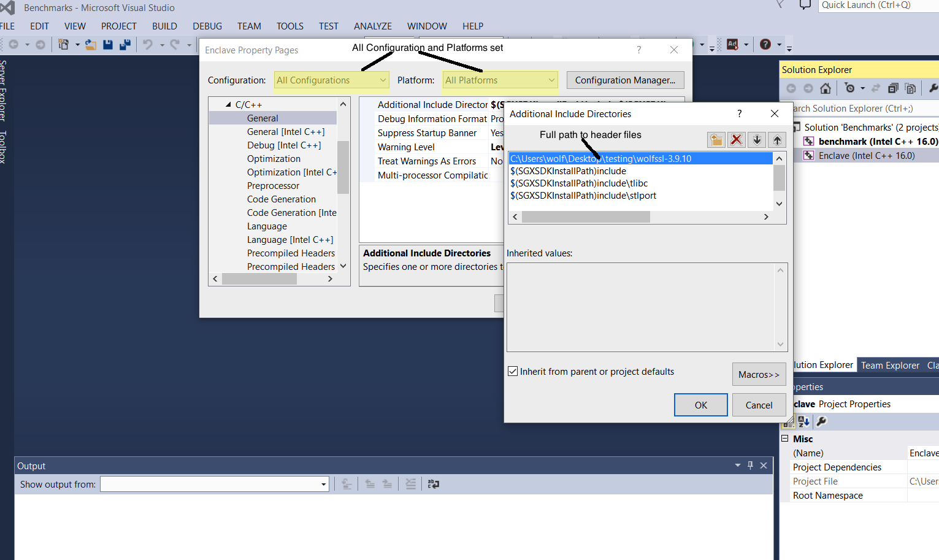Screen dimensions: 939x560
Task: Click Search Solution Explorer field
Action: (865, 109)
